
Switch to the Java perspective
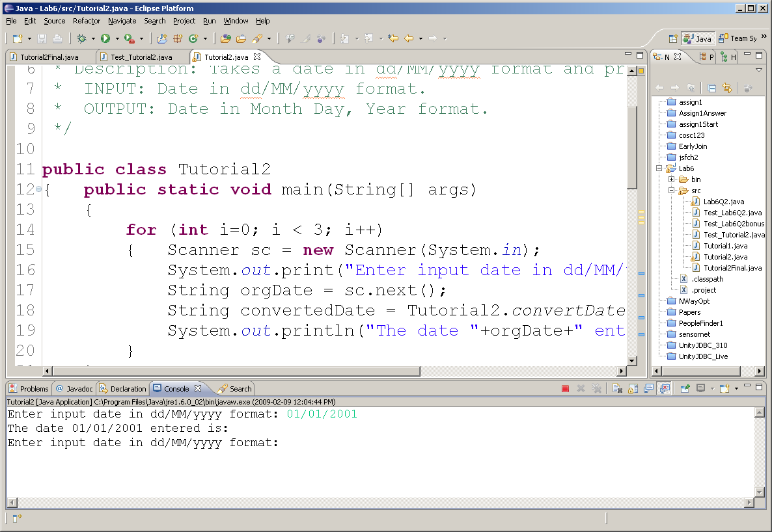click(697, 38)
